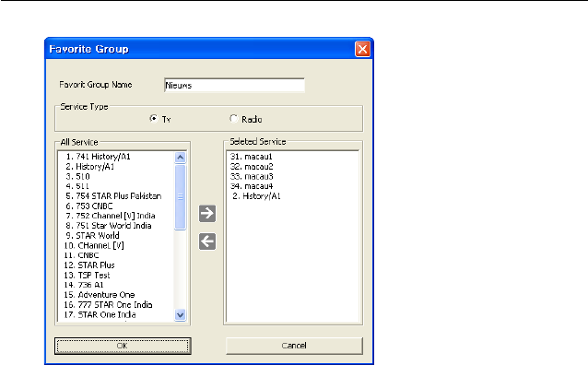588x365 pixels.
Task: Close the Favorite Group dialog
Action: click(x=362, y=49)
